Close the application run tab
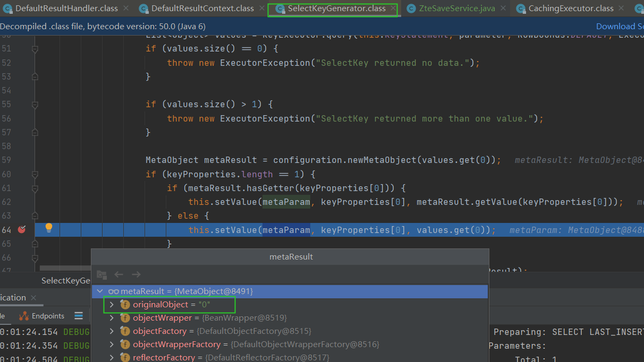 [33, 298]
